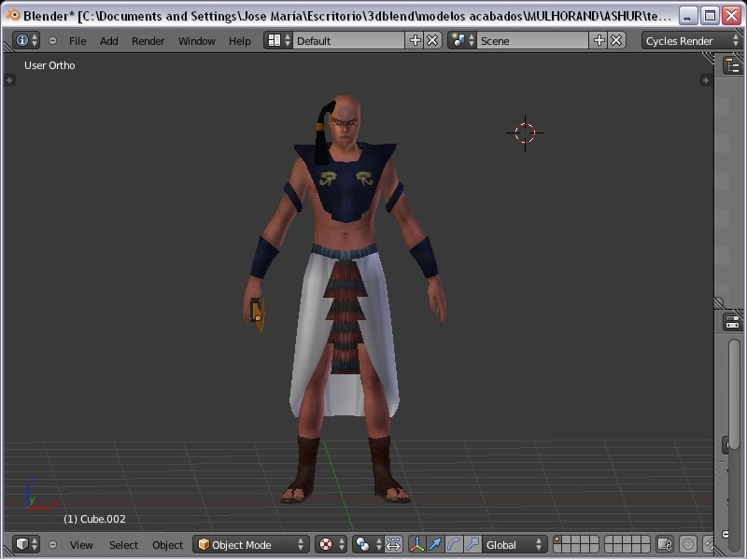Open the scene browse selector
The width and height of the screenshot is (747, 560).
[x=462, y=40]
